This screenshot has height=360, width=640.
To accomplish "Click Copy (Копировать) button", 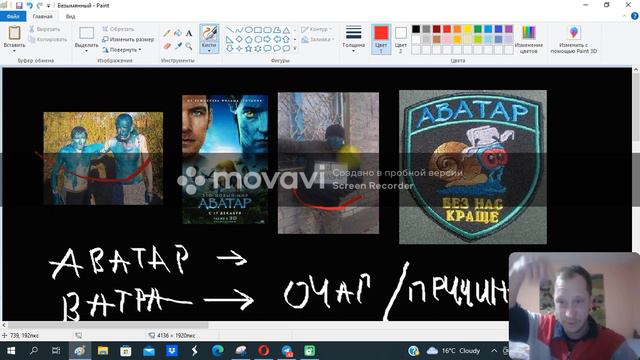I will click(48, 40).
